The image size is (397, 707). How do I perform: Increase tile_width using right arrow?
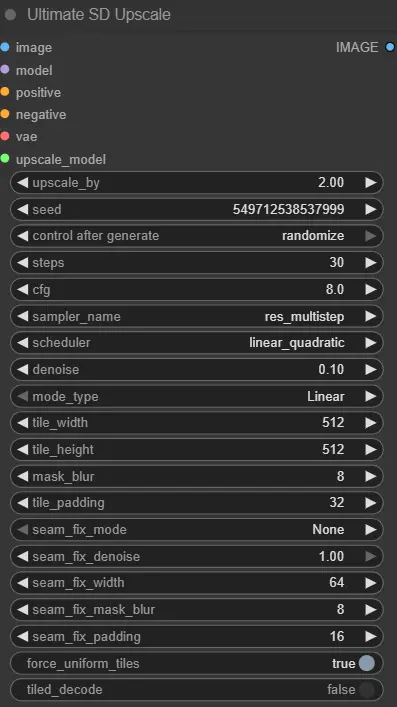pos(371,422)
